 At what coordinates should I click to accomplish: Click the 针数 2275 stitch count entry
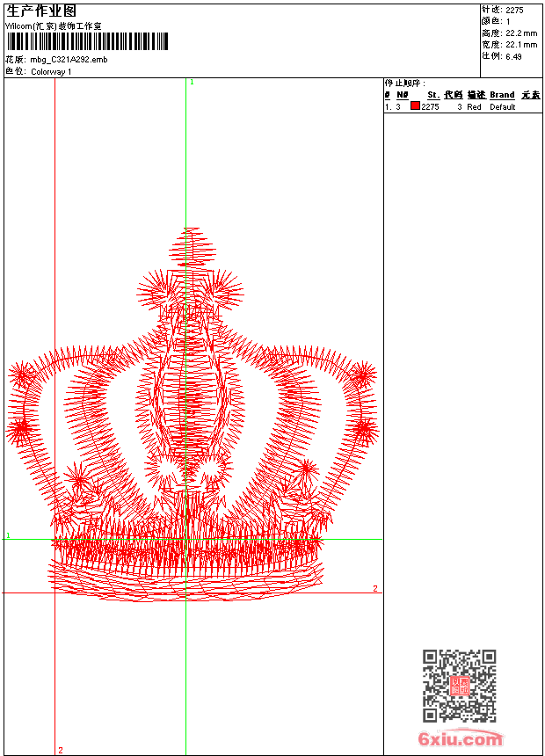(502, 10)
